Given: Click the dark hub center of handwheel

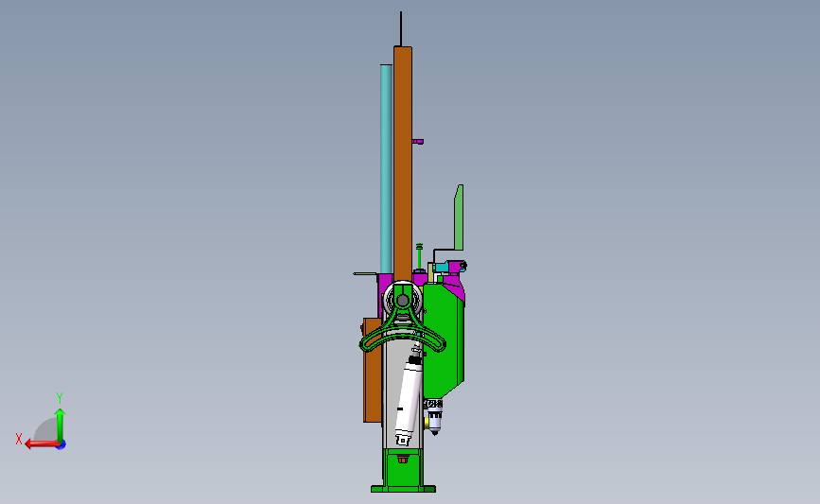Looking at the screenshot, I should coord(403,301).
